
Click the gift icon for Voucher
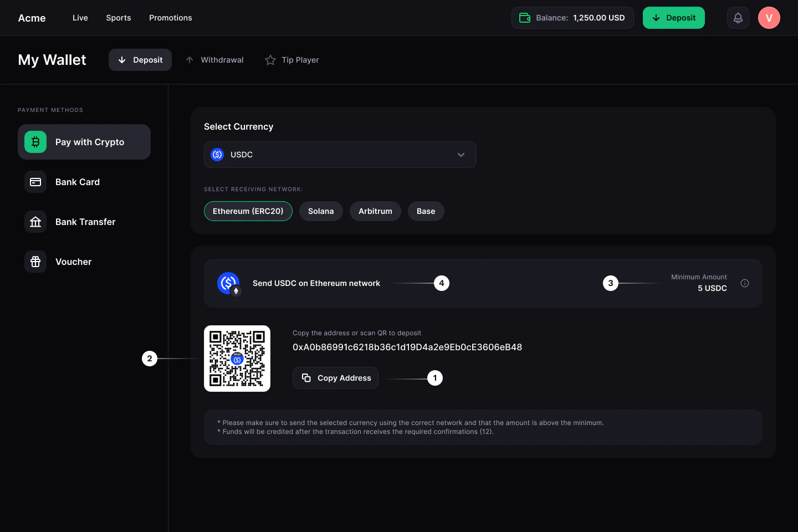[x=35, y=262]
